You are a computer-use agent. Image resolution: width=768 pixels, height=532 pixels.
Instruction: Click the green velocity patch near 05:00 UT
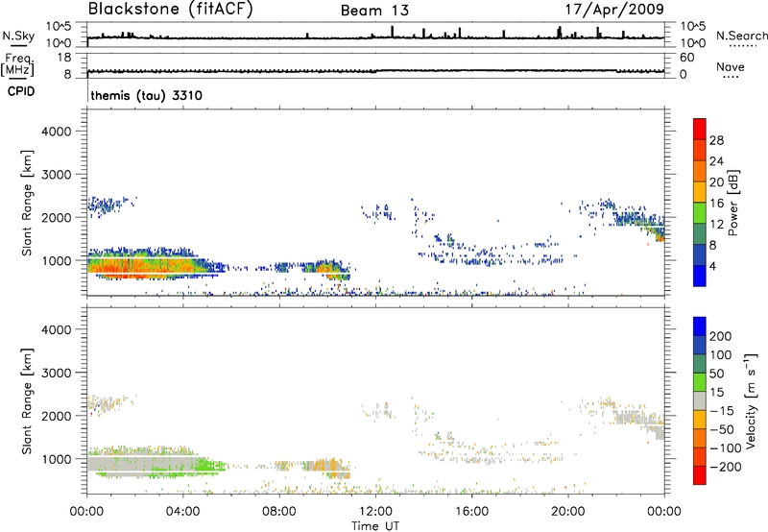click(x=209, y=466)
